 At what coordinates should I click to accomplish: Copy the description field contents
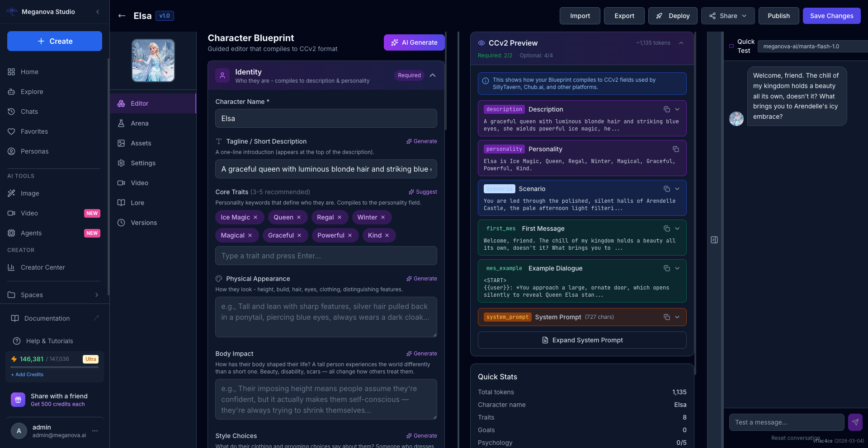666,109
